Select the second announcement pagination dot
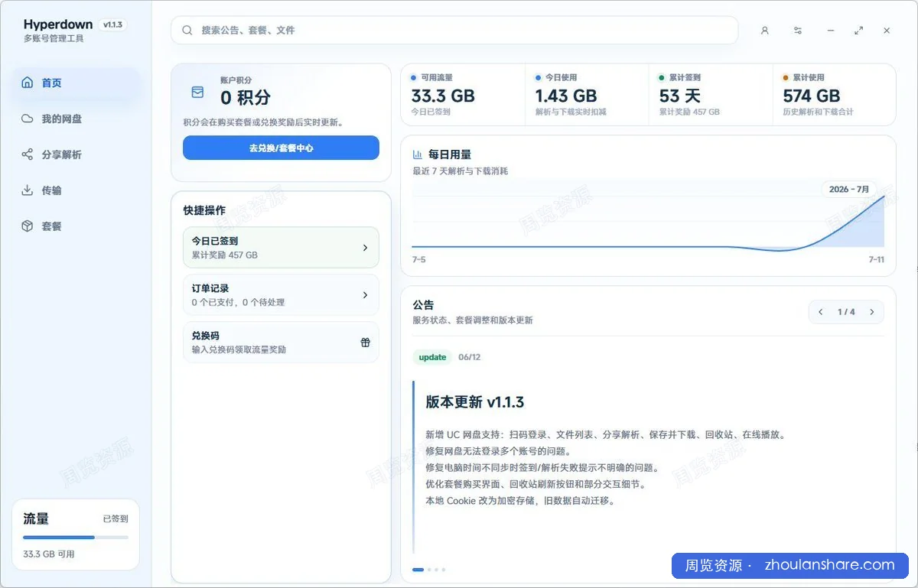This screenshot has height=588, width=918. click(429, 570)
